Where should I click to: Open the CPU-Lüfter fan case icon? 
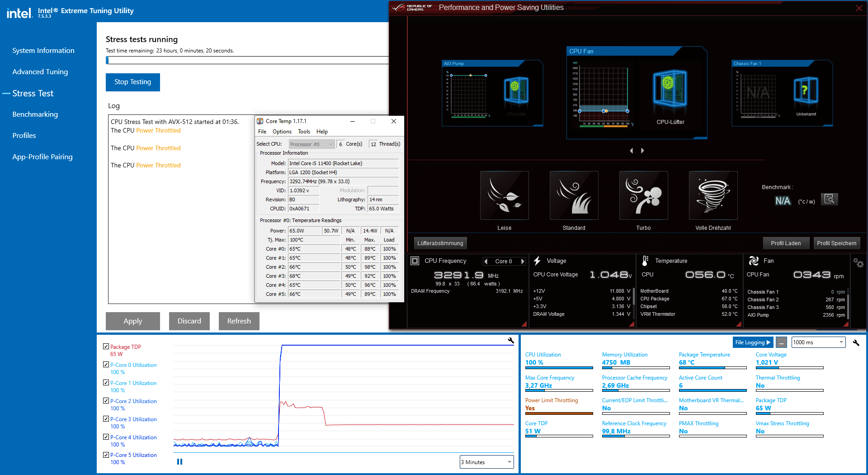tap(670, 88)
